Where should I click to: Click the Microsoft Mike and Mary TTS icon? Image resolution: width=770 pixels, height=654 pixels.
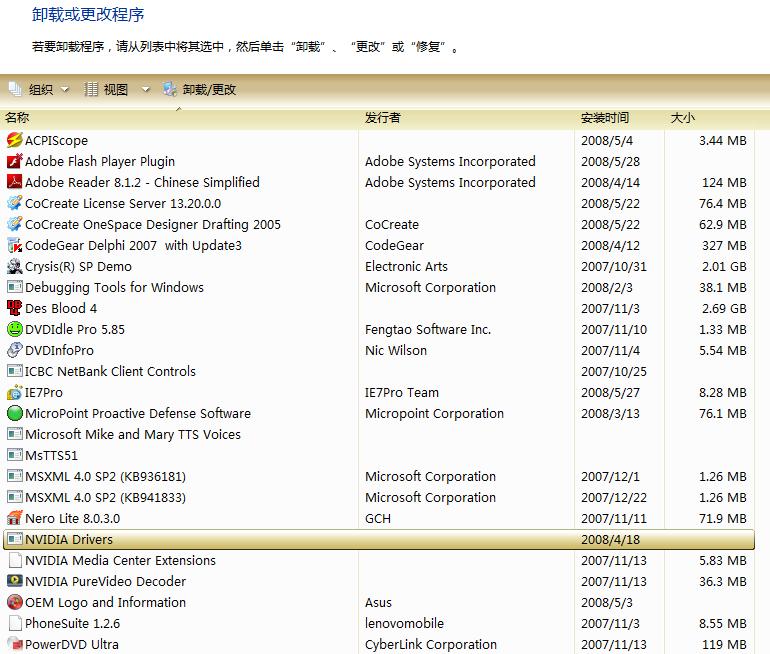pyautogui.click(x=15, y=434)
